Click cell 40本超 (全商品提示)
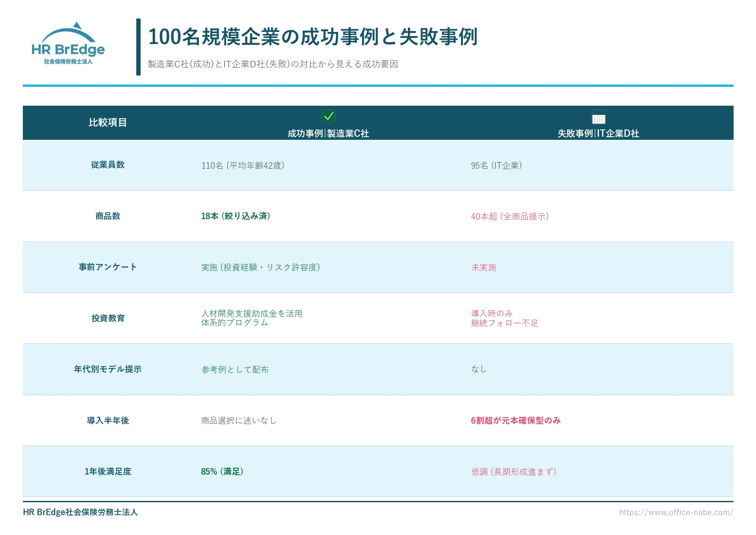 (510, 216)
